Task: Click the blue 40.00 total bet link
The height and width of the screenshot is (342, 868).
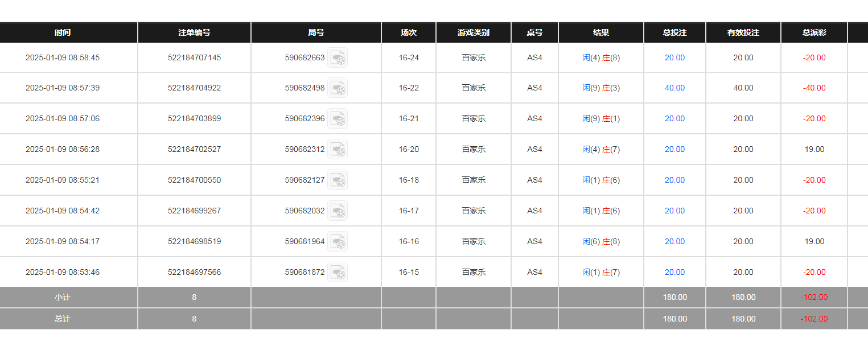Action: coord(674,88)
